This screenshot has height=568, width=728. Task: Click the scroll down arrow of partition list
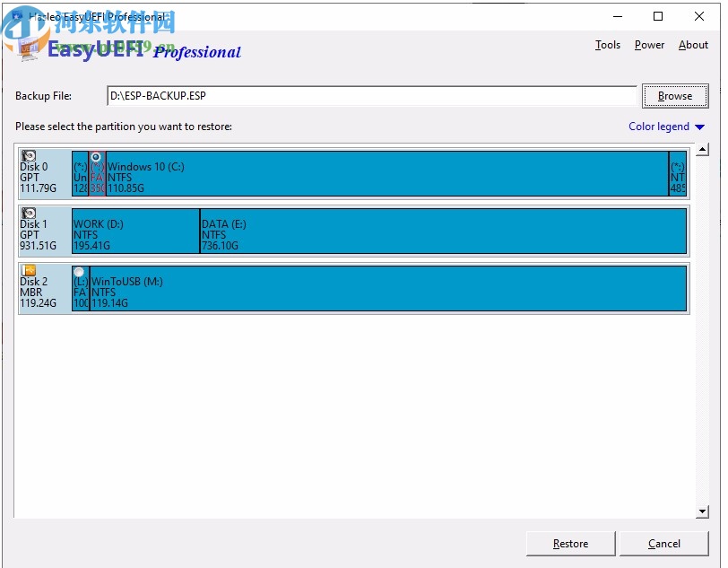[703, 511]
